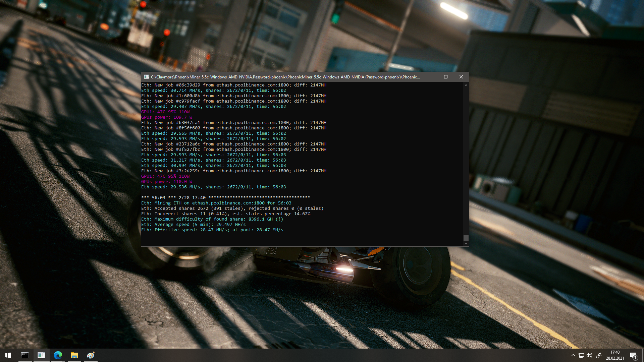Click the console icon in PhoenixMiner title bar

pyautogui.click(x=146, y=77)
